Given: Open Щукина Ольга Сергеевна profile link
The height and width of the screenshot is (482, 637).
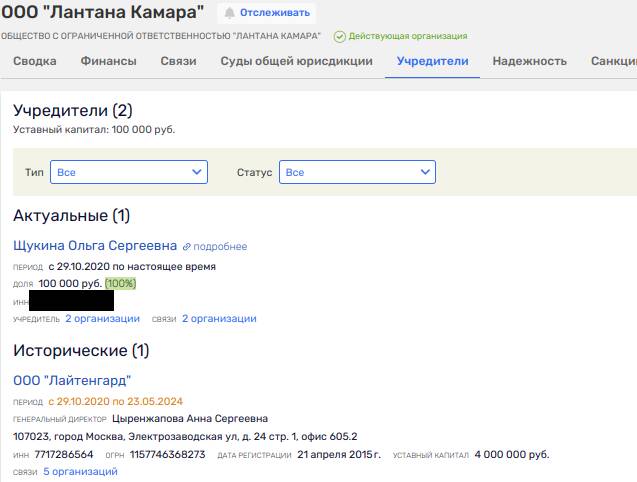Looking at the screenshot, I should point(95,245).
